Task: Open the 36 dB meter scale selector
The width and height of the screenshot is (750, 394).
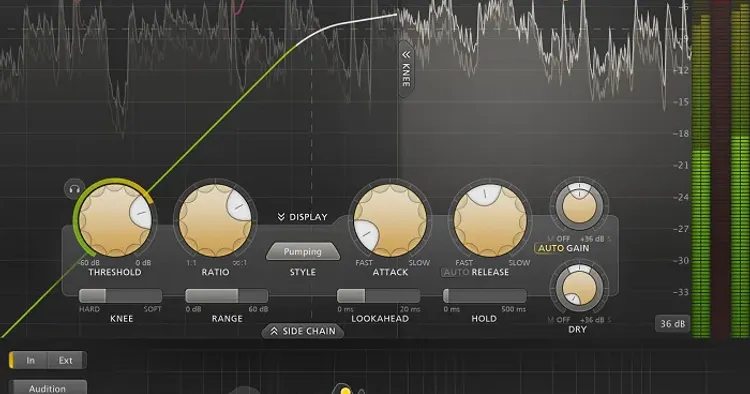Action: (673, 324)
